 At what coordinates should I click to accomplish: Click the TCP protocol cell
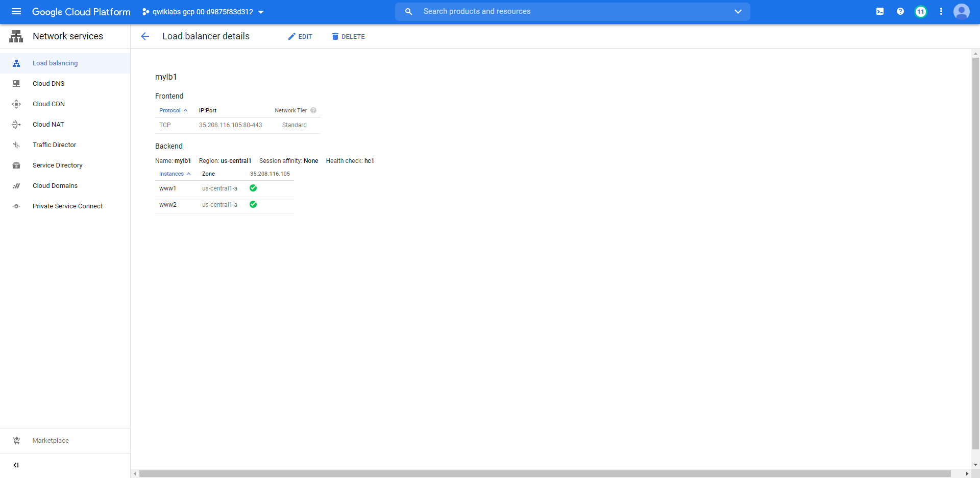pos(165,125)
